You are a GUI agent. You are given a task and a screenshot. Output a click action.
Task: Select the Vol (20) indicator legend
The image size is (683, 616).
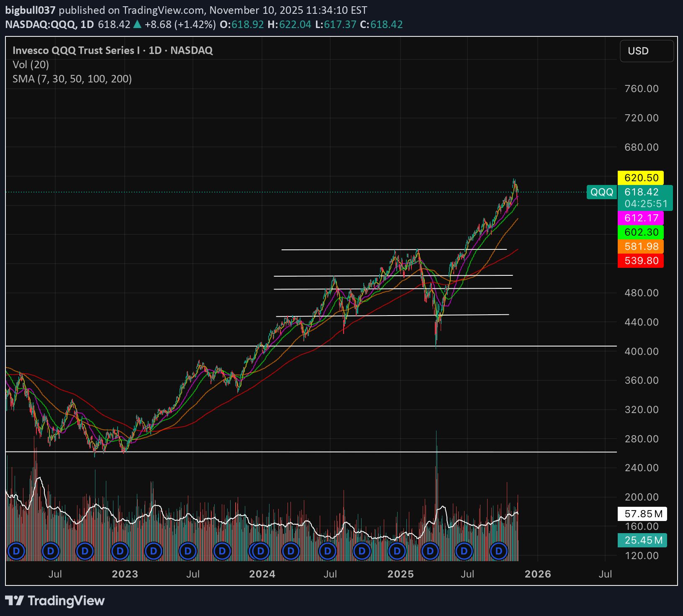click(x=31, y=64)
